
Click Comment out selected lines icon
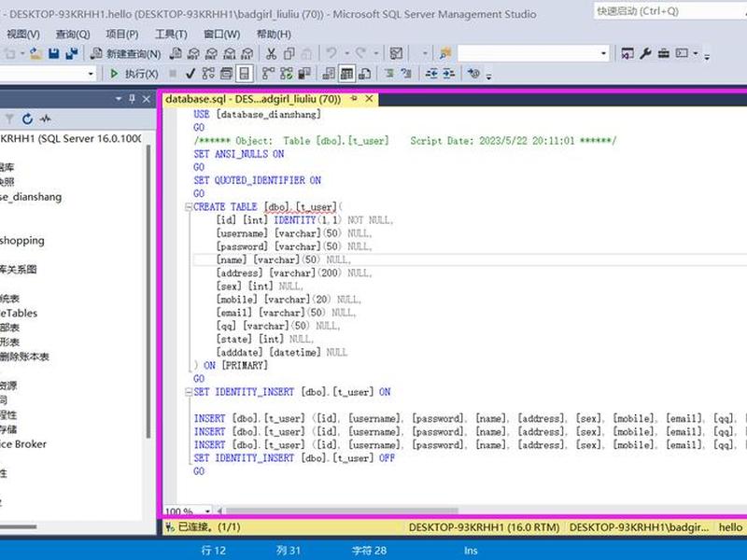[x=389, y=74]
